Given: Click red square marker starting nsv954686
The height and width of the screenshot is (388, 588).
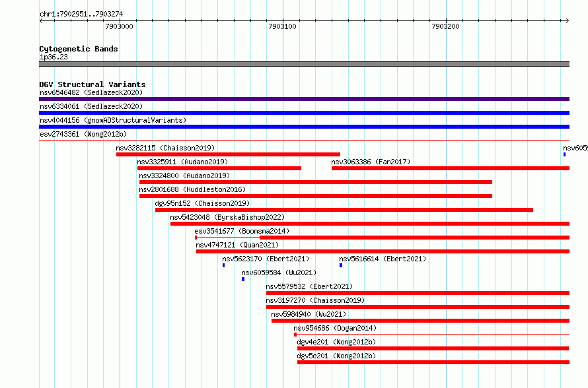Looking at the screenshot, I should tap(295, 335).
